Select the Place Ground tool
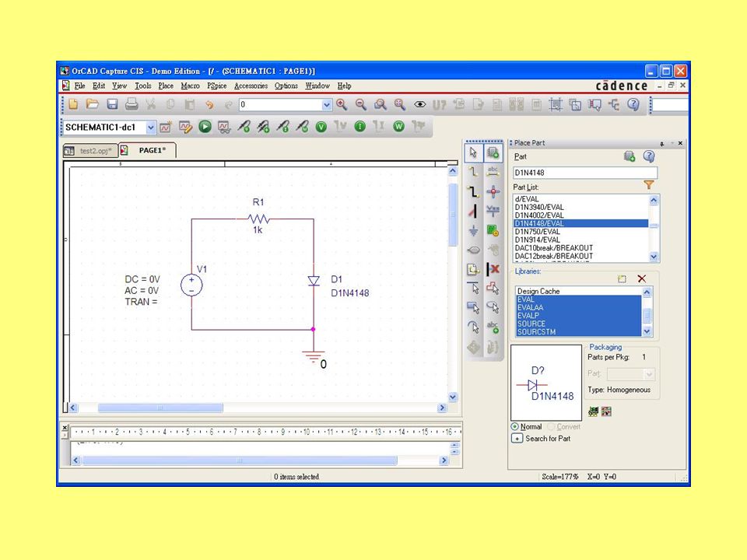This screenshot has width=747, height=560. 474,230
